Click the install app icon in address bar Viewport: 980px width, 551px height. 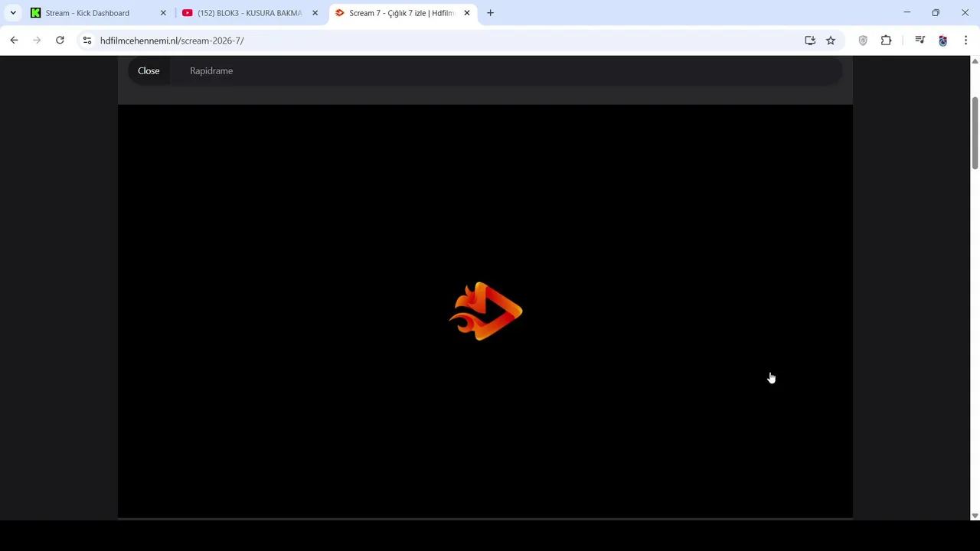pyautogui.click(x=810, y=41)
